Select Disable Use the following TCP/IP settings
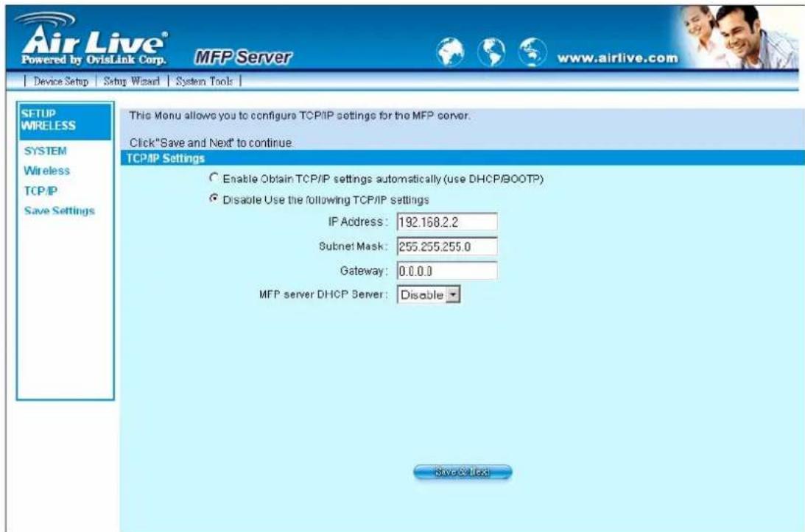 tap(214, 199)
